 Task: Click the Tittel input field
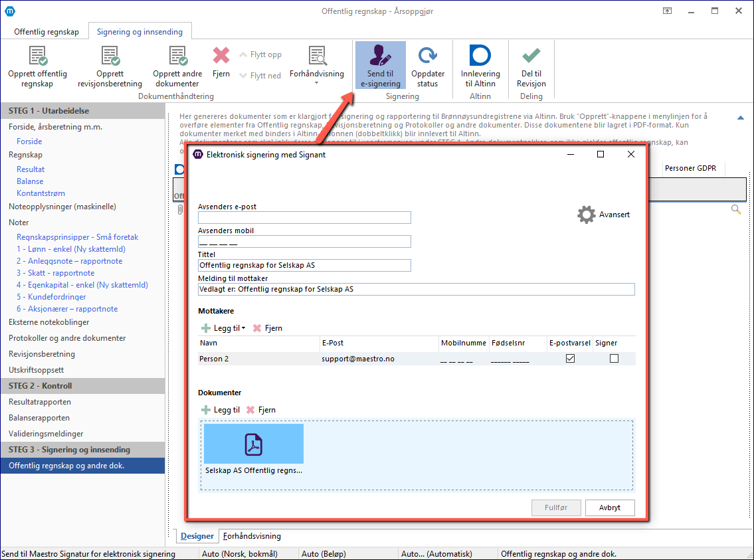(304, 265)
